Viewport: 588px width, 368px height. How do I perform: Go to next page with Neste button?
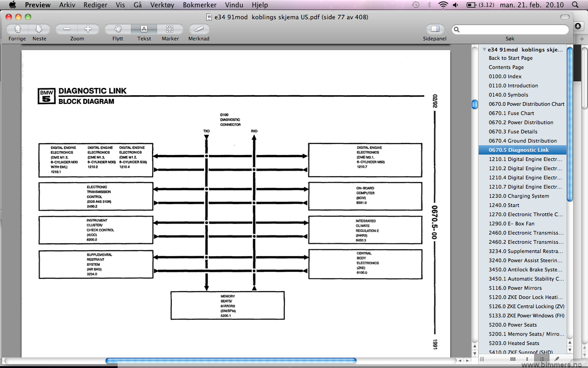pos(39,29)
